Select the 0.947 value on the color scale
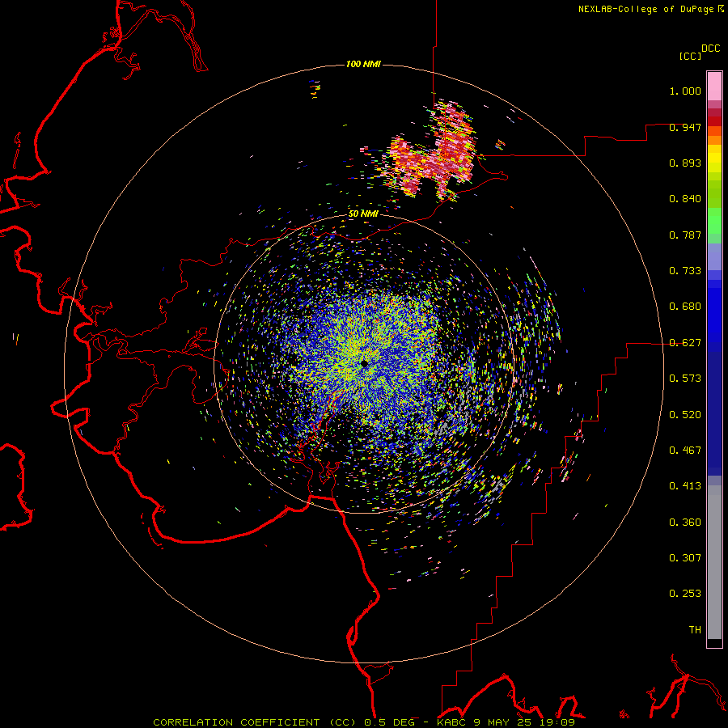 click(685, 127)
